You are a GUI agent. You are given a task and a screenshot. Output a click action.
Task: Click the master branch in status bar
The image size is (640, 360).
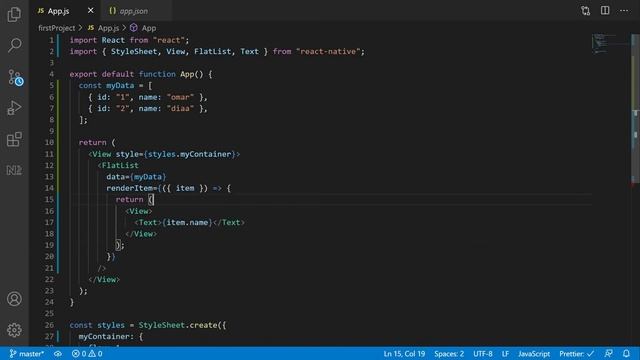pos(27,353)
